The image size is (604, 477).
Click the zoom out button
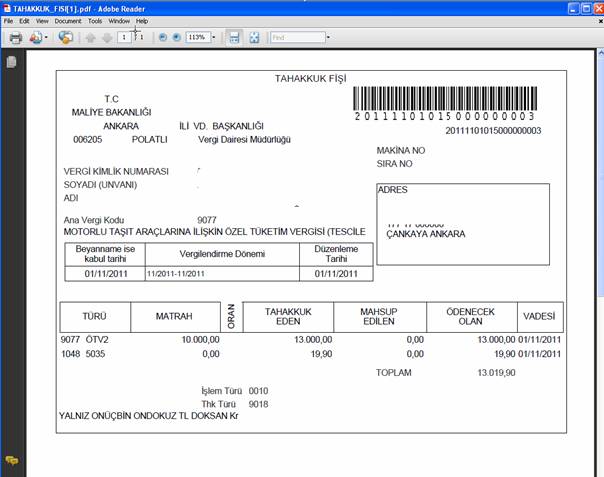point(163,38)
